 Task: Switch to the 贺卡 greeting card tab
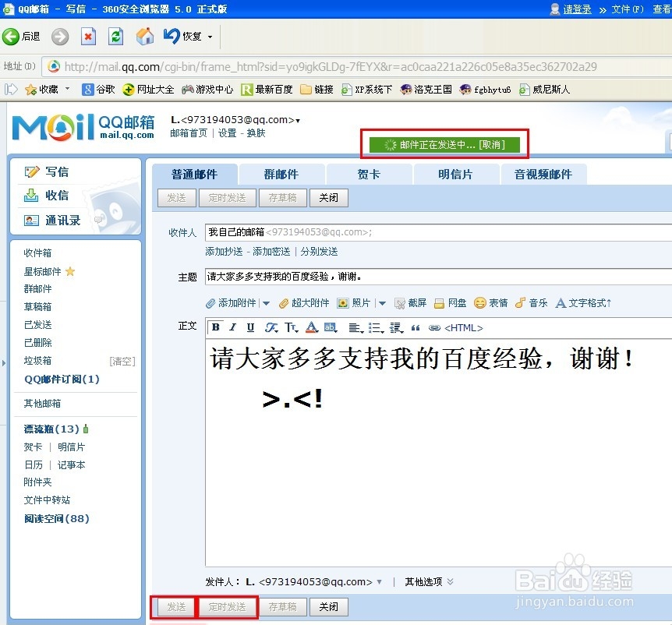point(368,174)
